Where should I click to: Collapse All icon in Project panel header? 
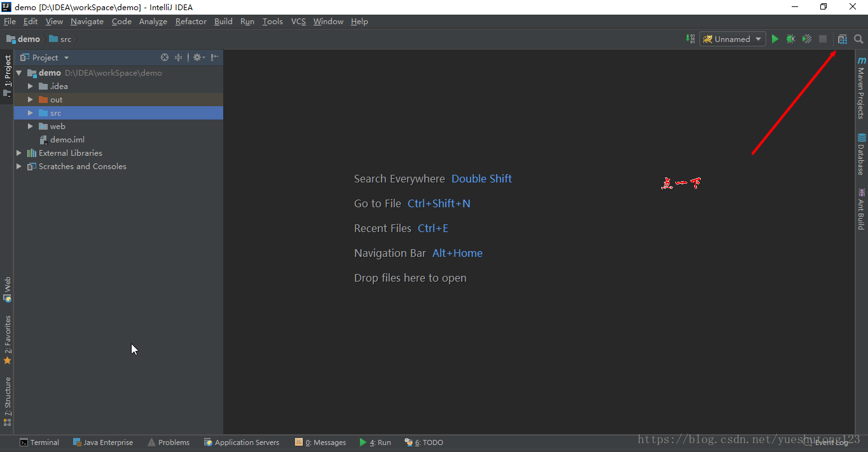(x=179, y=57)
